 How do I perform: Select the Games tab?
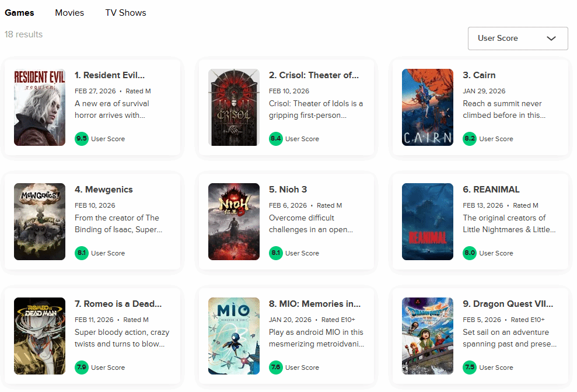[19, 13]
